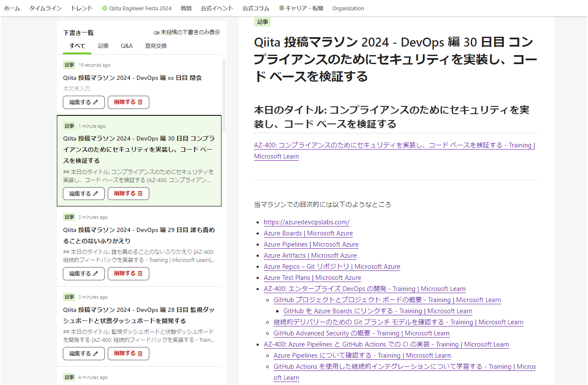Image resolution: width=588 pixels, height=385 pixels.
Task: Delete the xx 日目 閉会 draft
Action: tap(128, 102)
